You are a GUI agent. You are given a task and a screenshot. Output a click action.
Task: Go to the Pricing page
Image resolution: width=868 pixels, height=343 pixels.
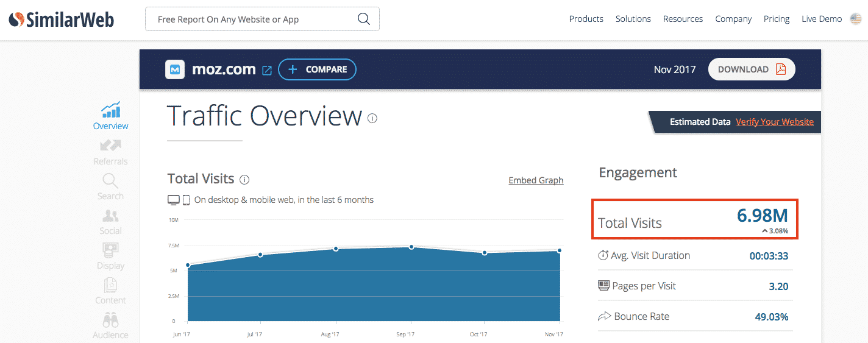click(x=777, y=19)
